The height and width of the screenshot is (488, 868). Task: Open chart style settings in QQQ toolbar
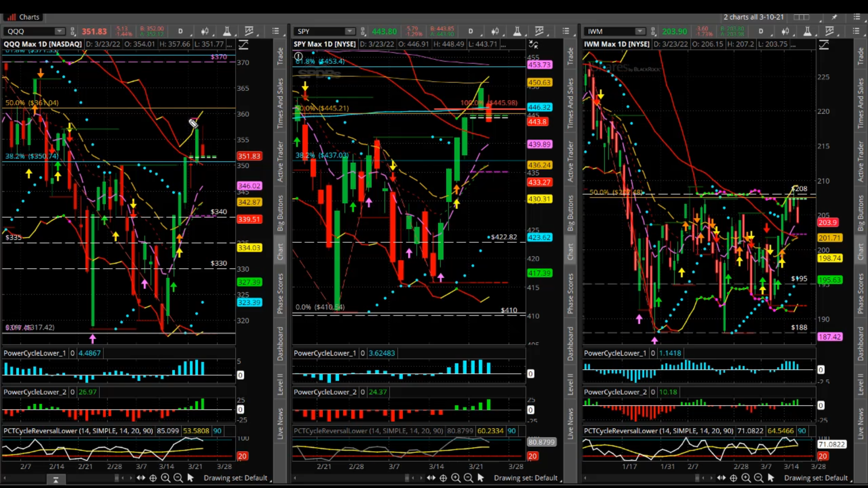[205, 31]
